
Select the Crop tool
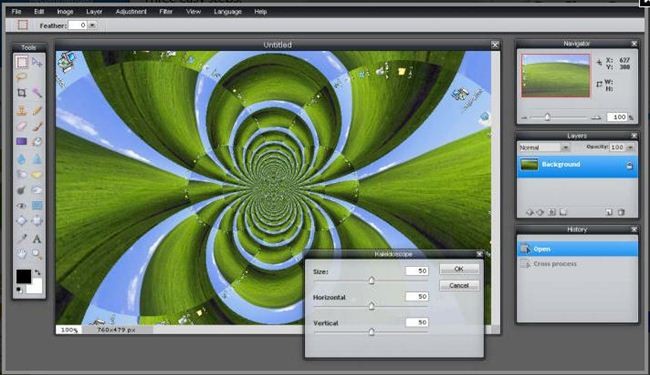pyautogui.click(x=22, y=92)
